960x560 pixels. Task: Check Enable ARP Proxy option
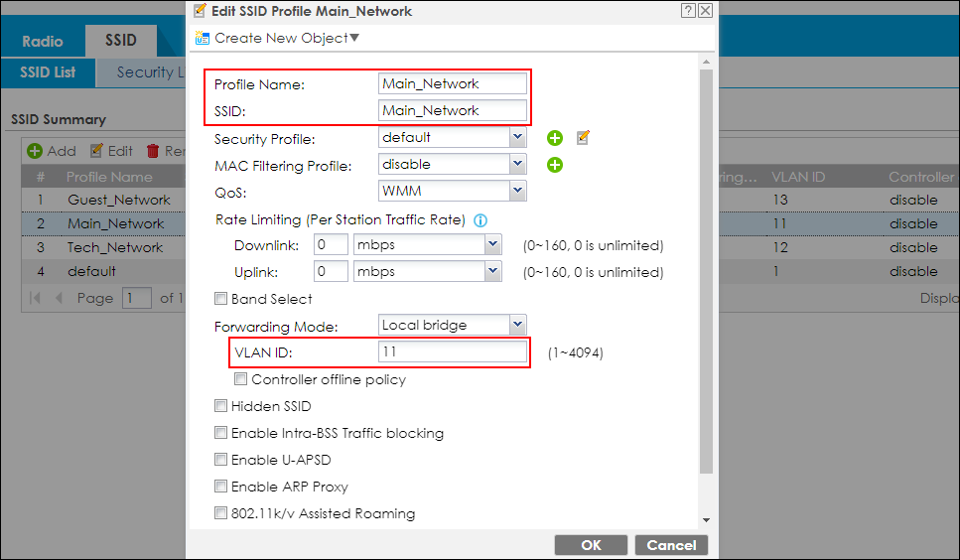[x=220, y=486]
